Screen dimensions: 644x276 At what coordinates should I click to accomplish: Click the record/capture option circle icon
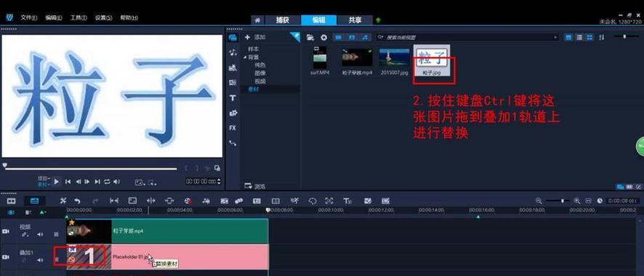coord(323,37)
